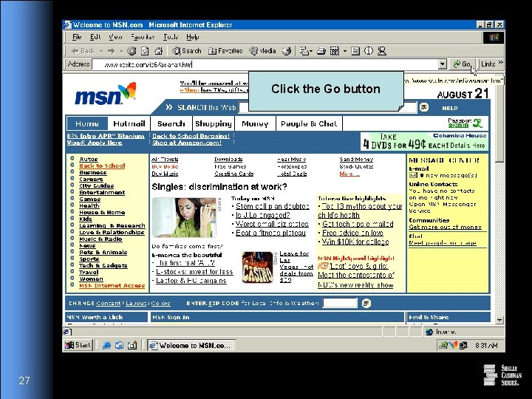The width and height of the screenshot is (532, 399).
Task: Open the Favorites toolbar button
Action: [225, 51]
